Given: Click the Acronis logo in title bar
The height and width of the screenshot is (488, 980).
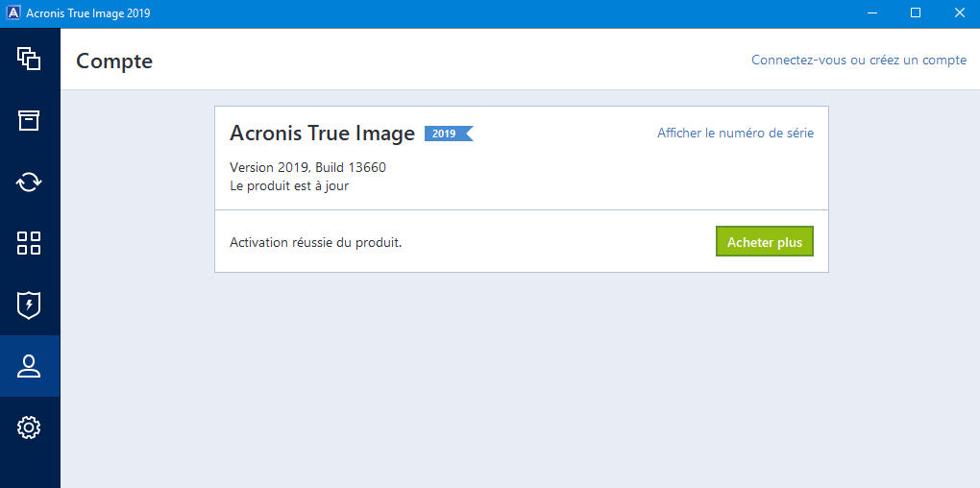Looking at the screenshot, I should click(x=13, y=13).
